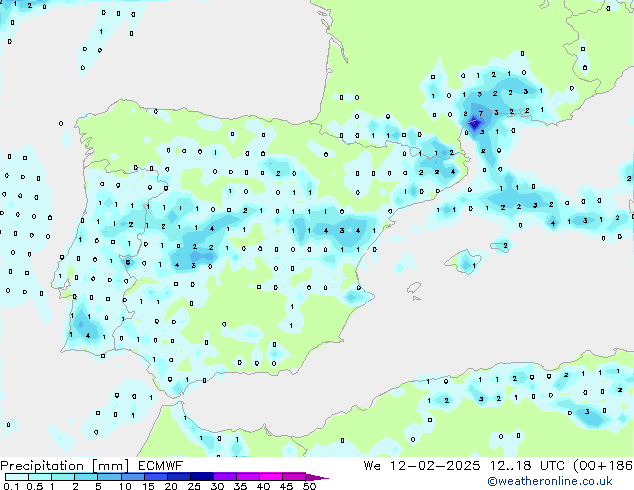634x490 pixels.
Task: Click the legend label '15'
Action: tap(148, 486)
